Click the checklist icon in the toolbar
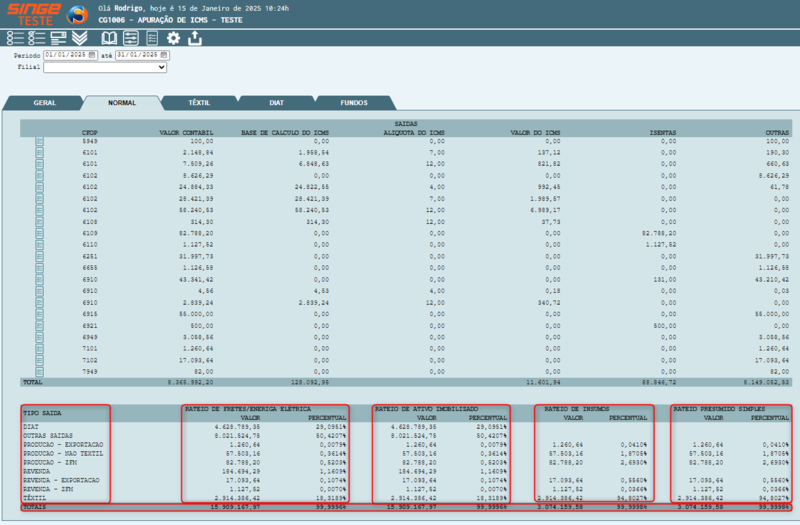Image resolution: width=800 pixels, height=525 pixels. click(x=36, y=38)
